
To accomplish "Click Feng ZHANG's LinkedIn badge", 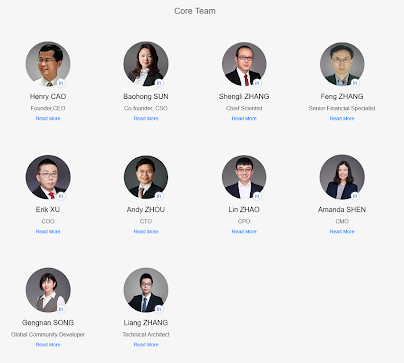I will (355, 83).
